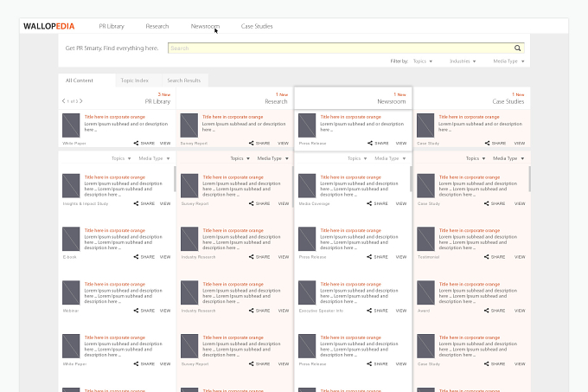The image size is (588, 392).
Task: Click the search magnifier icon
Action: pos(517,48)
